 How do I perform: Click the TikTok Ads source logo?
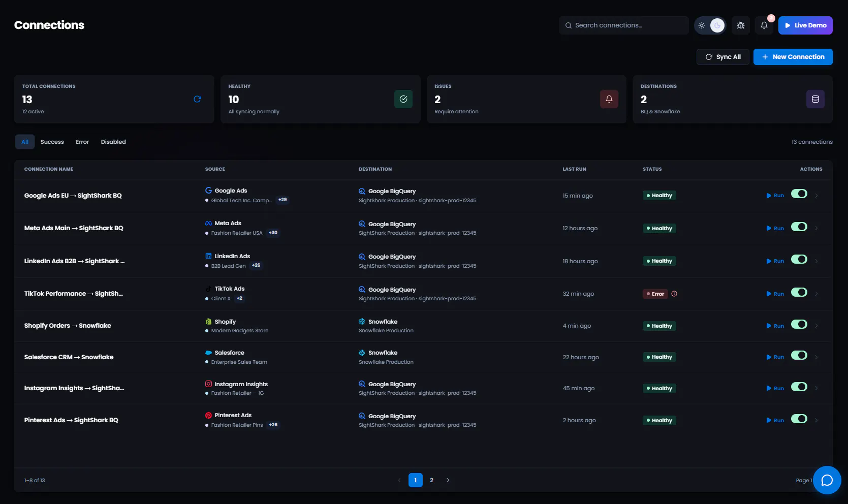coord(208,289)
